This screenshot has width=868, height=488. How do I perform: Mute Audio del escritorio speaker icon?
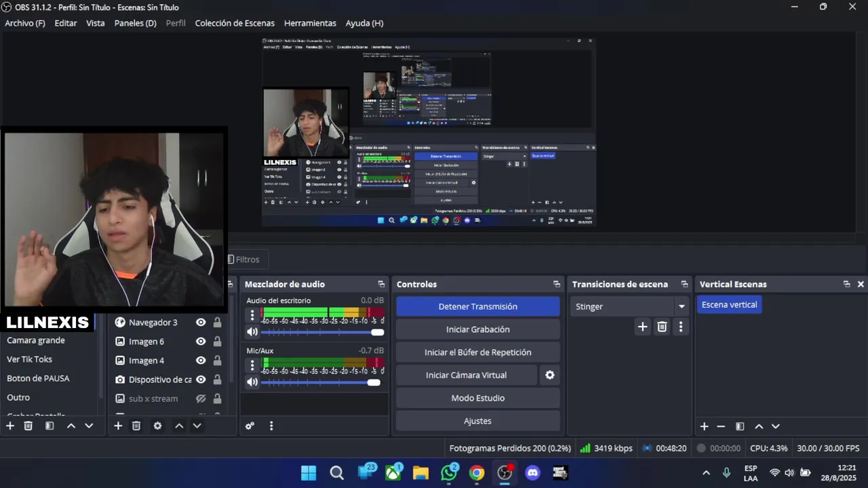point(252,332)
